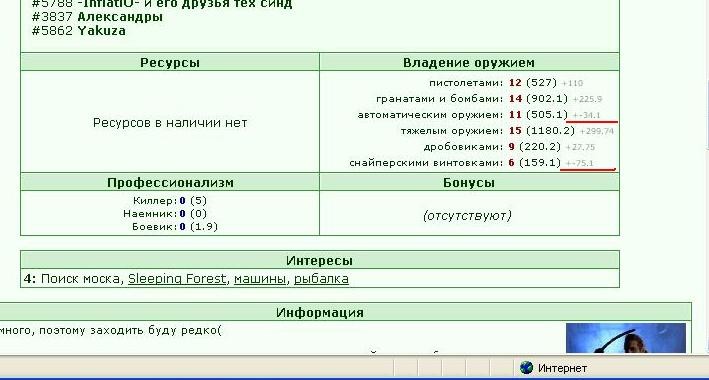The image size is (709, 380).
Task: Click the Интересы section header
Action: click(x=319, y=261)
